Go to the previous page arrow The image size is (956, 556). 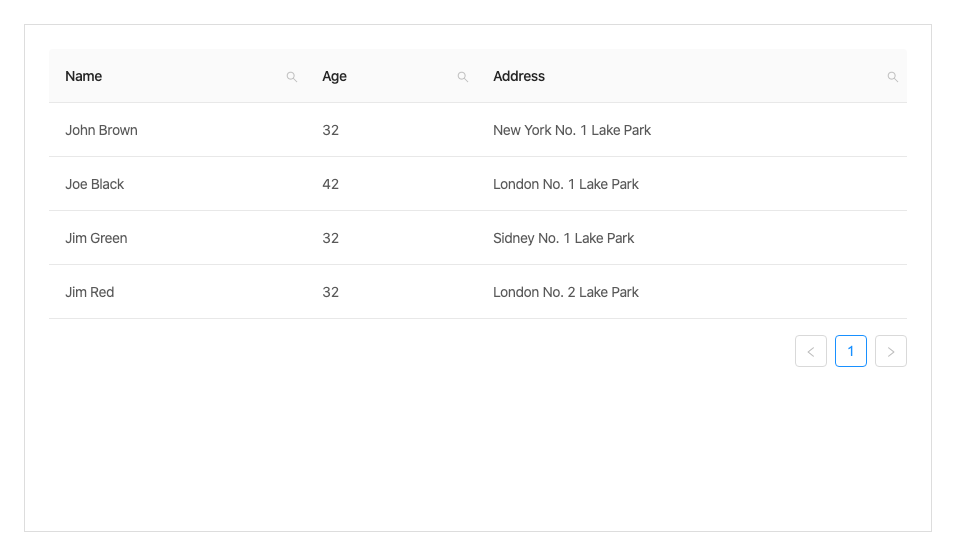811,351
